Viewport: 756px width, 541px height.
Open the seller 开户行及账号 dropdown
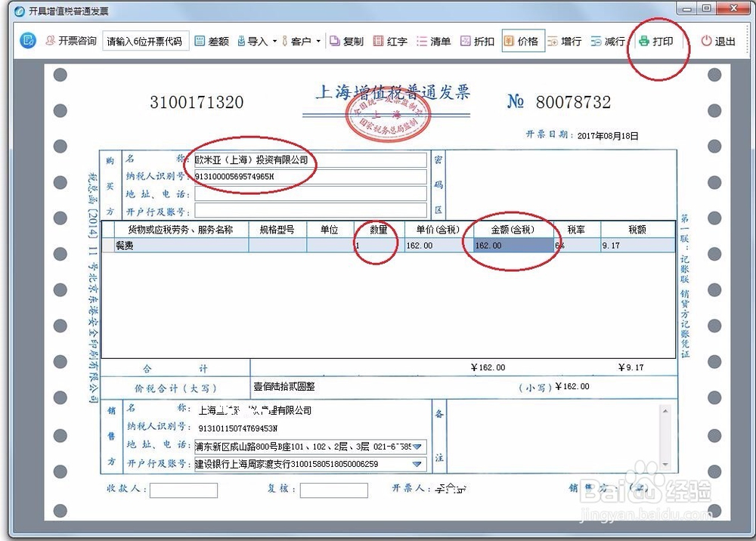point(417,464)
